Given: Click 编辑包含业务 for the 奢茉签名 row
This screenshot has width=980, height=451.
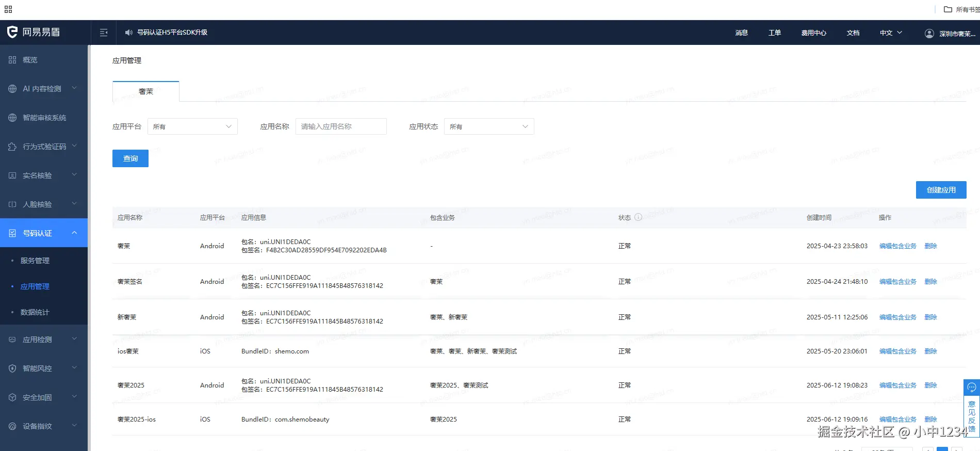Looking at the screenshot, I should click(x=898, y=282).
